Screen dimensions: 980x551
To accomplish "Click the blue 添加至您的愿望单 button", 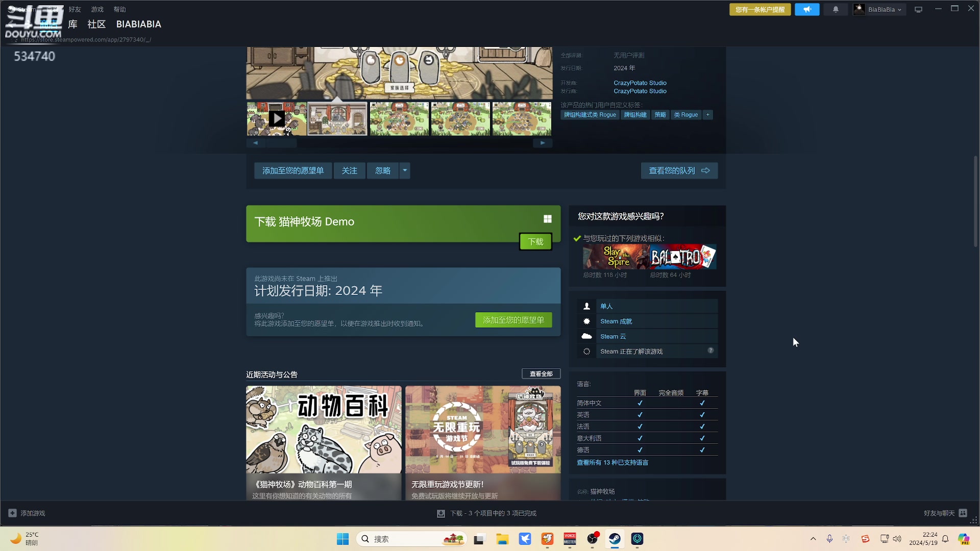I will click(293, 170).
